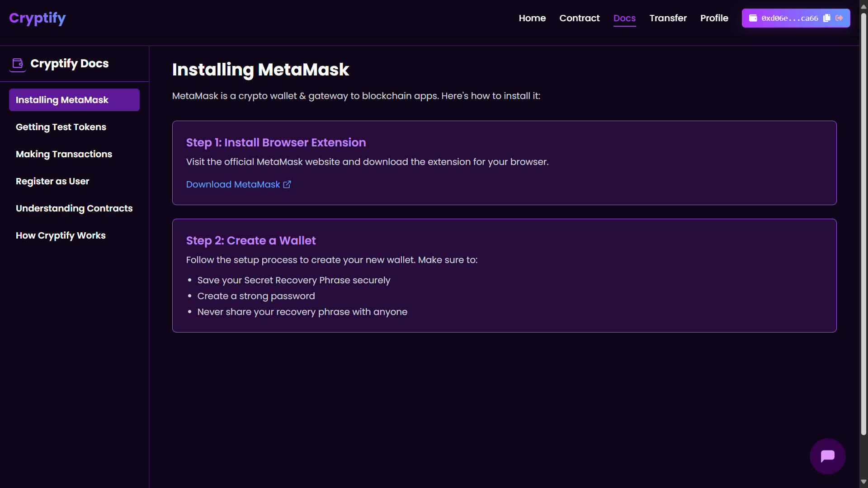Copy the wallet address with the copy icon

point(827,18)
